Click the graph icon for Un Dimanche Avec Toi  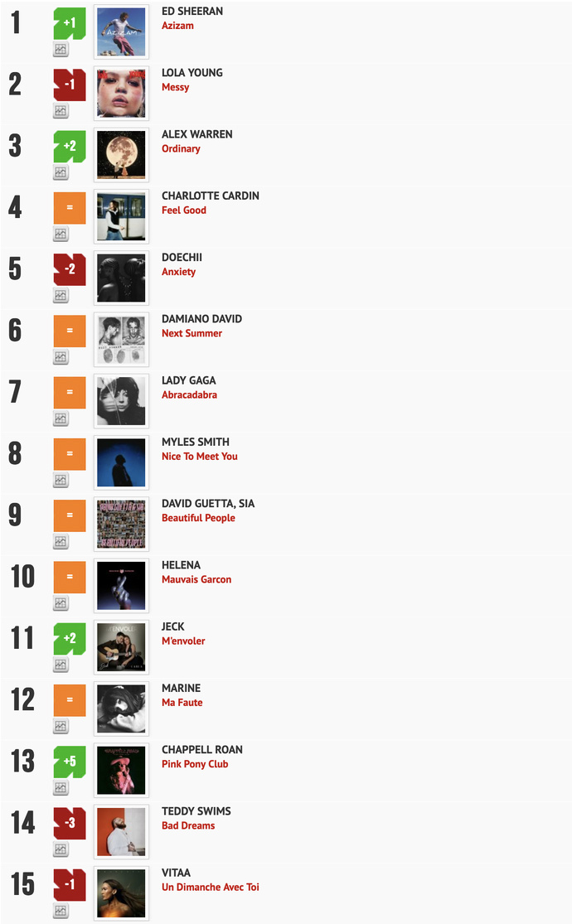point(61,911)
